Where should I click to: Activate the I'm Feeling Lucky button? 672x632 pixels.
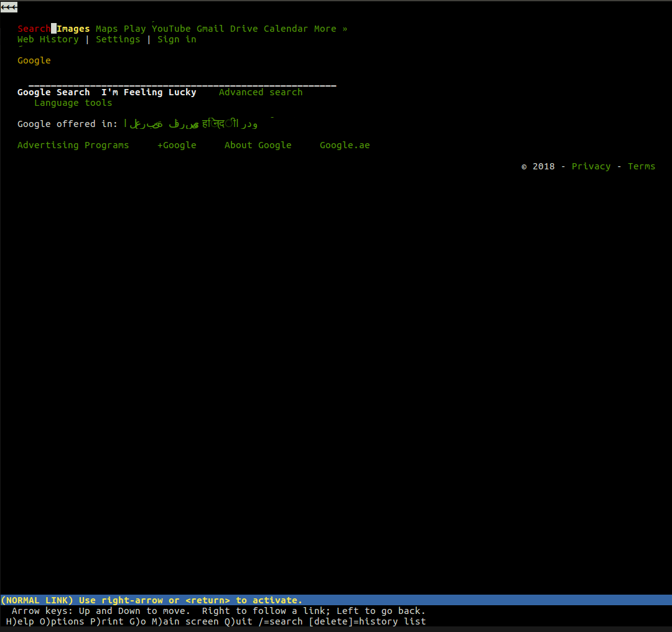pos(149,92)
